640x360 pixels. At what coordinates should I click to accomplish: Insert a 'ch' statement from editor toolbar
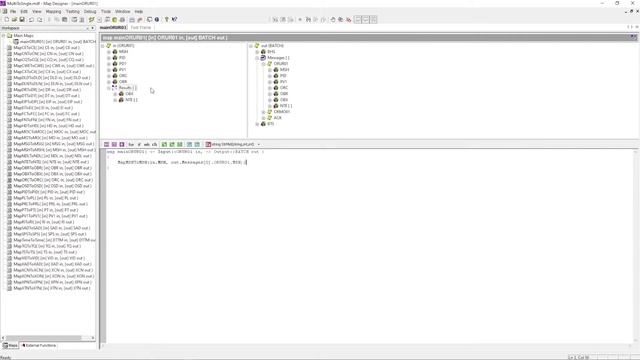coord(154,144)
